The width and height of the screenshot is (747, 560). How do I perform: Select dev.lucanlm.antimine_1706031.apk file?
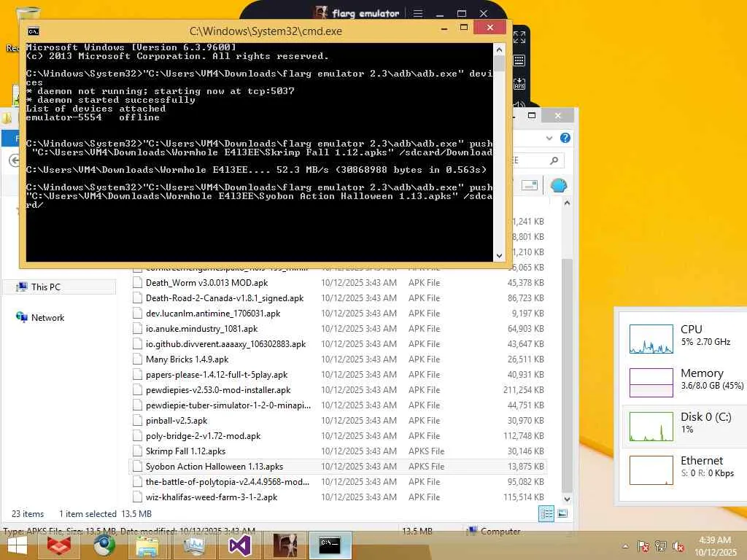point(213,314)
